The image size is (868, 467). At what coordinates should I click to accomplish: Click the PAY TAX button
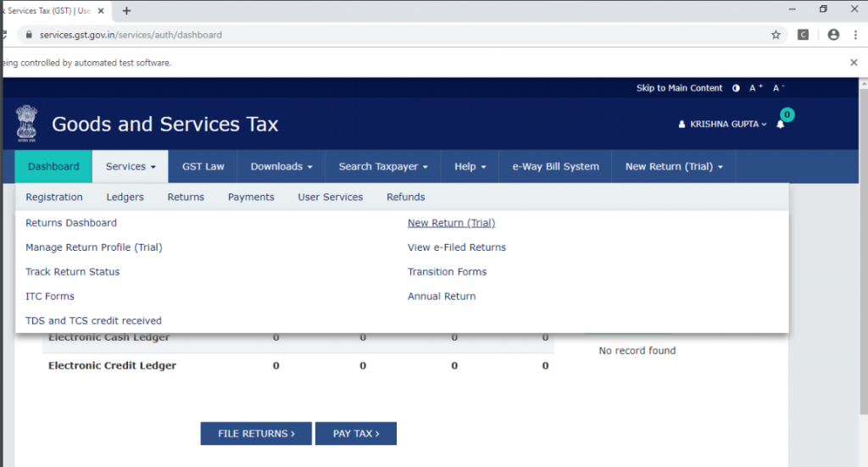356,433
